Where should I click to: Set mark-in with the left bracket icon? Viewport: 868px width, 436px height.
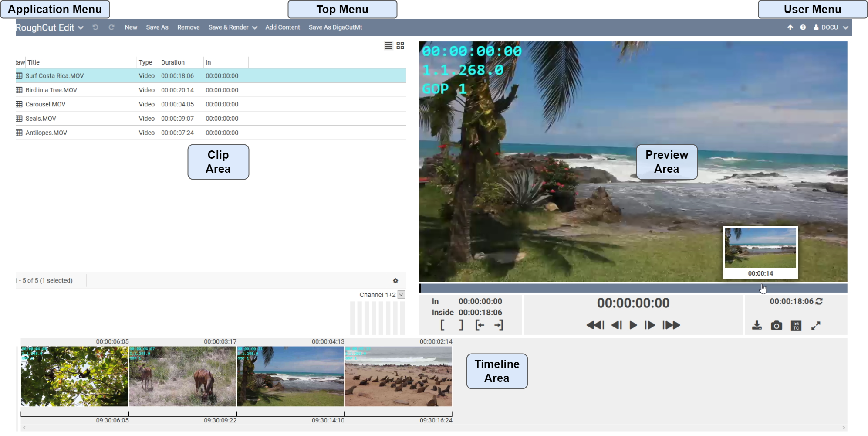(442, 325)
